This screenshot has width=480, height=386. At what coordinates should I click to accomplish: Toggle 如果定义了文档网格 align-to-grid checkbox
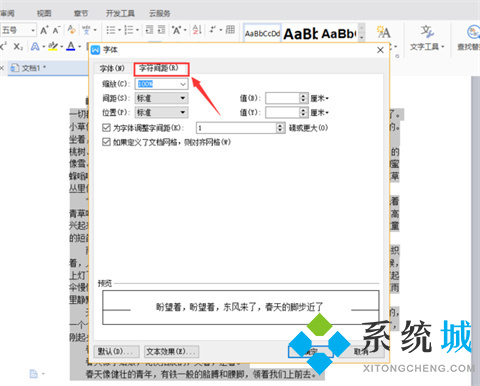[x=106, y=142]
